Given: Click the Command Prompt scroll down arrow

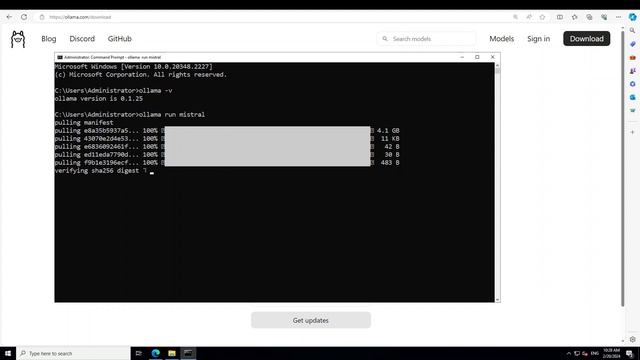Looking at the screenshot, I should [497, 300].
